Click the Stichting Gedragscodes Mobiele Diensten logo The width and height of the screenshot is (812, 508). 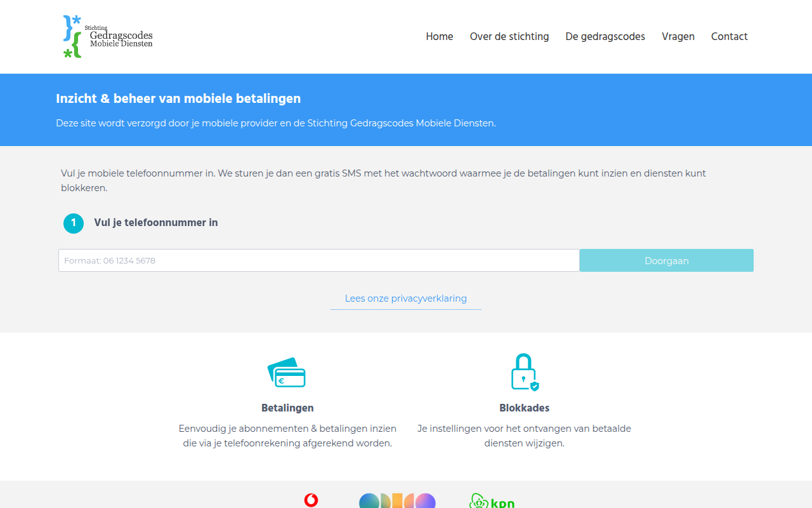pyautogui.click(x=108, y=37)
